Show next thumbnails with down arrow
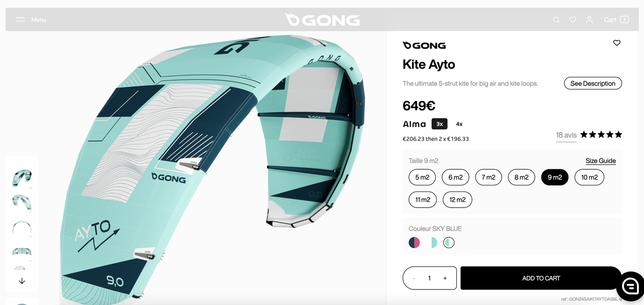This screenshot has height=305, width=644. click(22, 281)
